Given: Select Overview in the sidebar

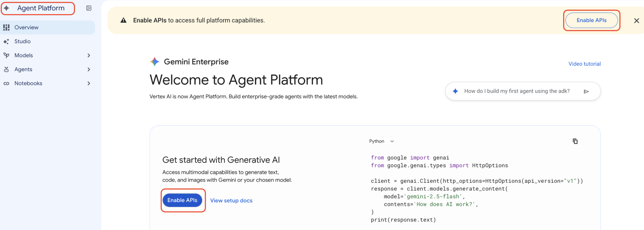Looking at the screenshot, I should tap(48, 27).
